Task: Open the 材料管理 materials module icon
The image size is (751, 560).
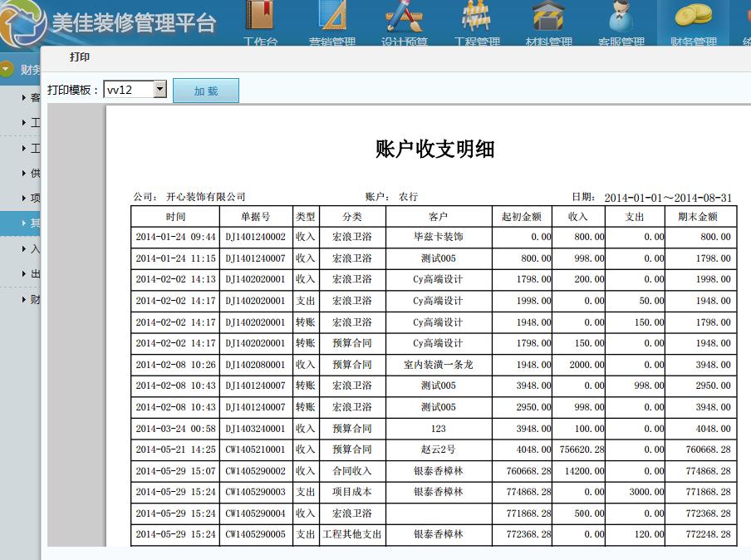Action: 548,22
